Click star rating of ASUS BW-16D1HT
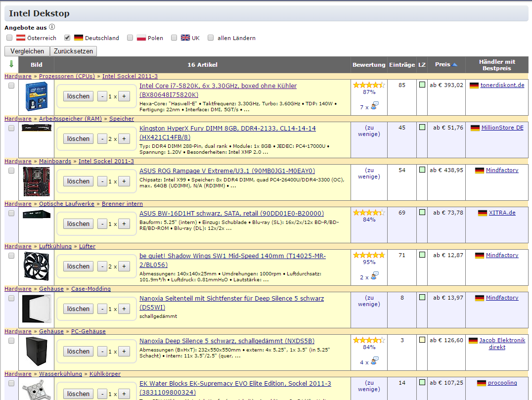 coord(369,213)
